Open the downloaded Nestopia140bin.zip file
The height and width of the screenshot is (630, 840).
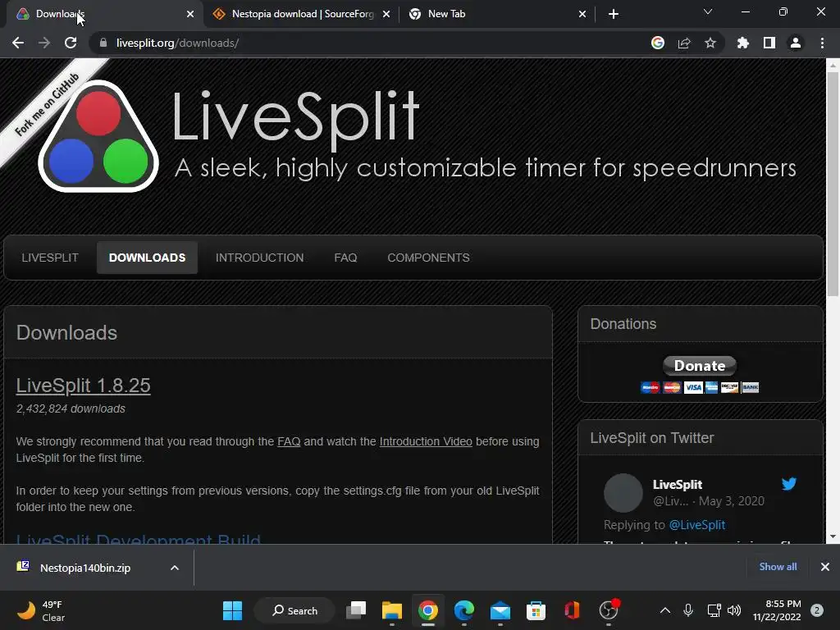point(85,568)
